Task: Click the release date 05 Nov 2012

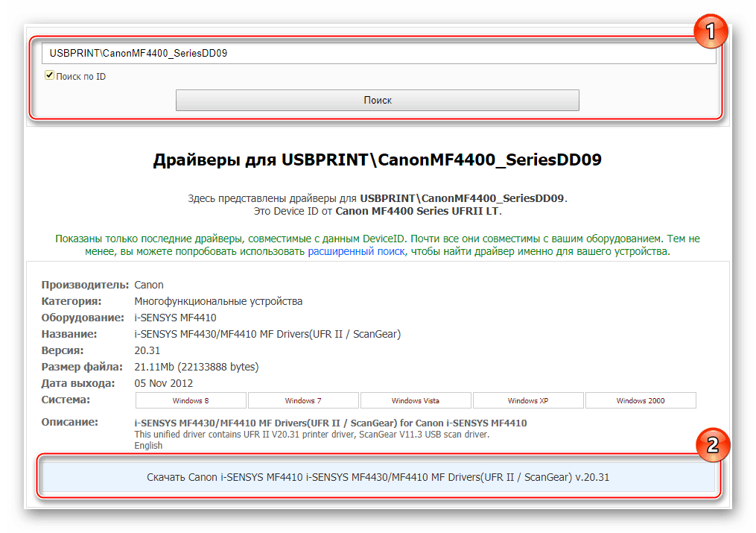Action: [164, 383]
